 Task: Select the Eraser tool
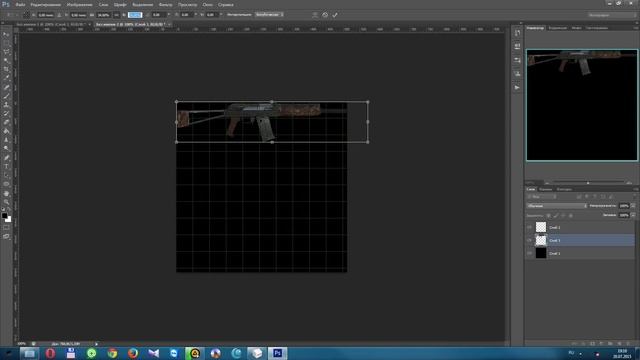6,122
